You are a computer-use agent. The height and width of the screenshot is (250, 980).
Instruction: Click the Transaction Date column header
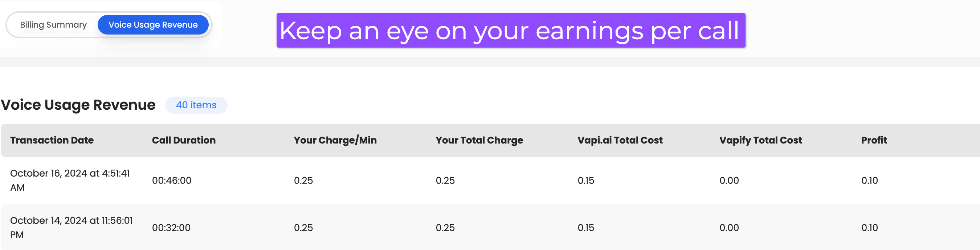coord(52,140)
